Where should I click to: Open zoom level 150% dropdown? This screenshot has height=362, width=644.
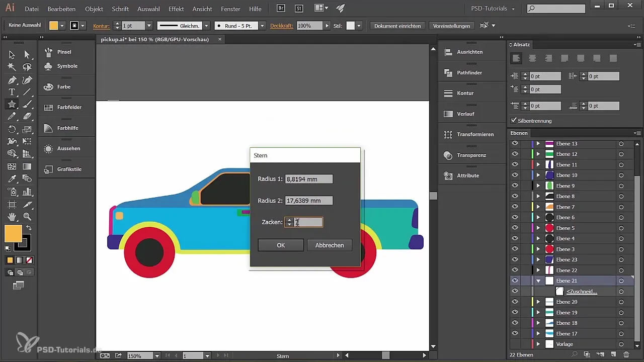[157, 355]
